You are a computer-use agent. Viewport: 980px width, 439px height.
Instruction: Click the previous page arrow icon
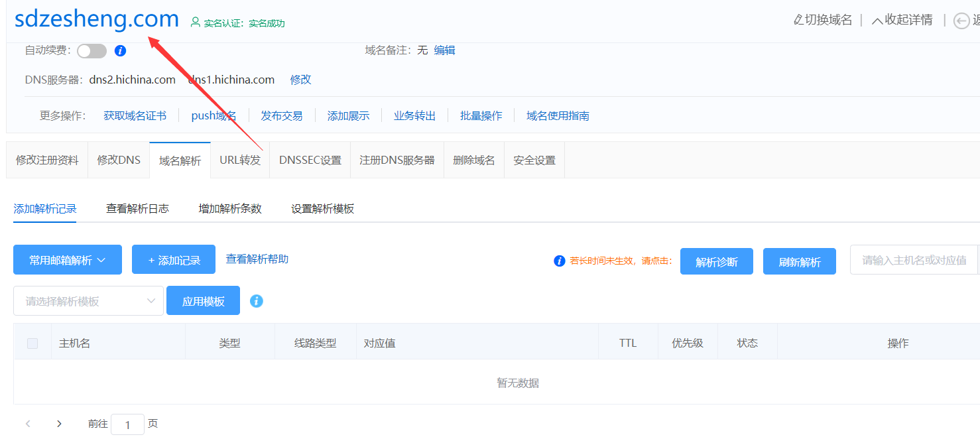[x=28, y=424]
